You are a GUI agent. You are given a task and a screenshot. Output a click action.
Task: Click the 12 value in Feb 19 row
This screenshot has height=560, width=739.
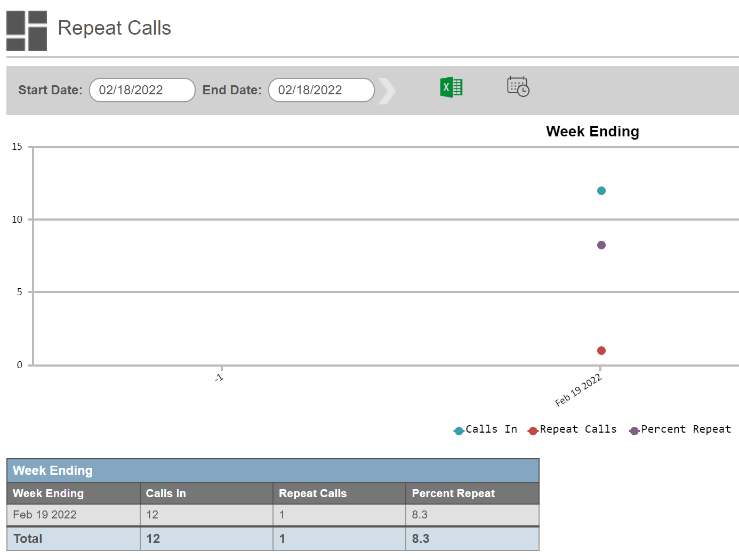click(152, 515)
